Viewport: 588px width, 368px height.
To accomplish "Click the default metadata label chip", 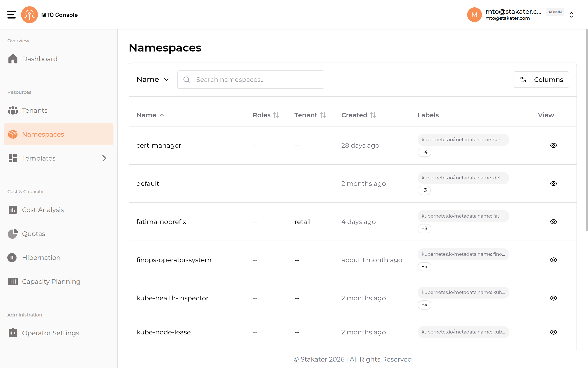I will 463,178.
